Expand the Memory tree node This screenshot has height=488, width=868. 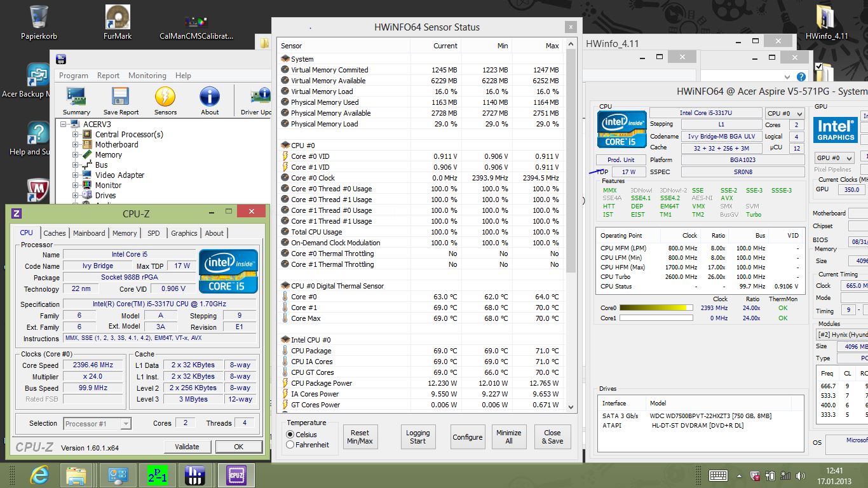tap(76, 155)
